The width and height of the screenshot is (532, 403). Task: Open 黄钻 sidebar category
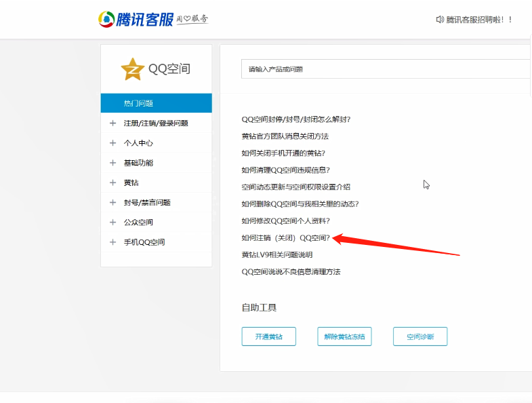(x=131, y=183)
